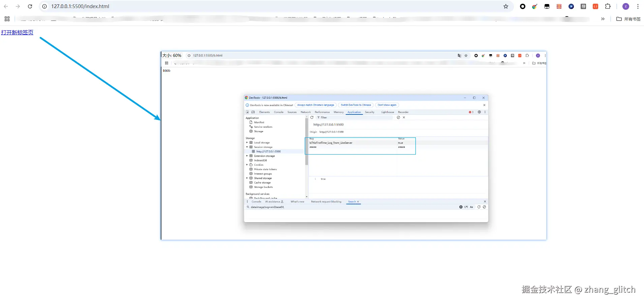Switch to the Elements tab
The width and height of the screenshot is (644, 303).
pos(265,112)
